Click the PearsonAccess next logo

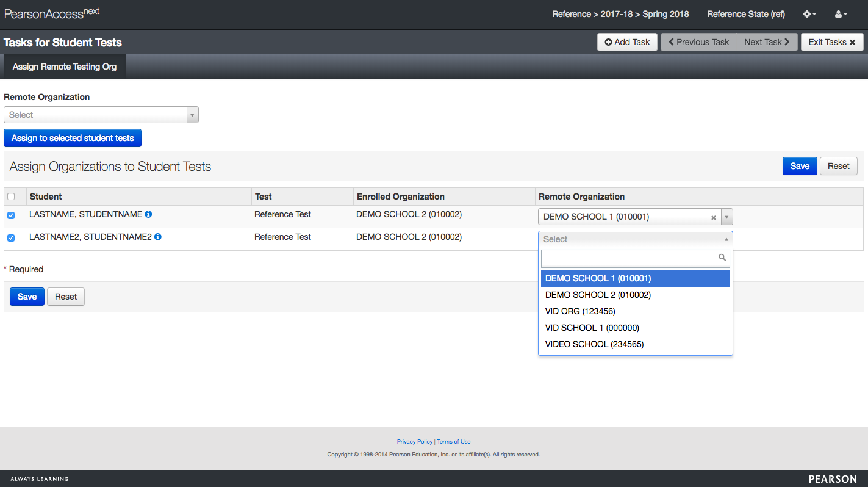(x=52, y=13)
